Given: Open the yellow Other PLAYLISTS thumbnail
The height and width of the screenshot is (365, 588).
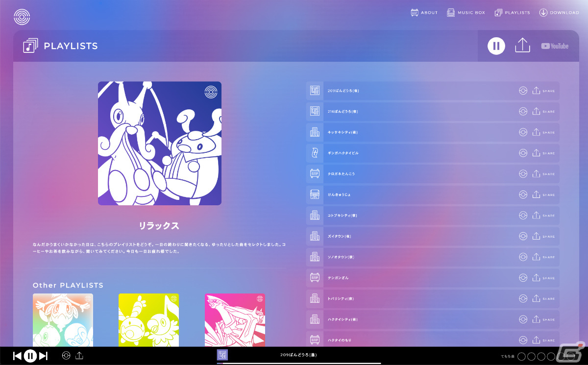Looking at the screenshot, I should pos(148,320).
